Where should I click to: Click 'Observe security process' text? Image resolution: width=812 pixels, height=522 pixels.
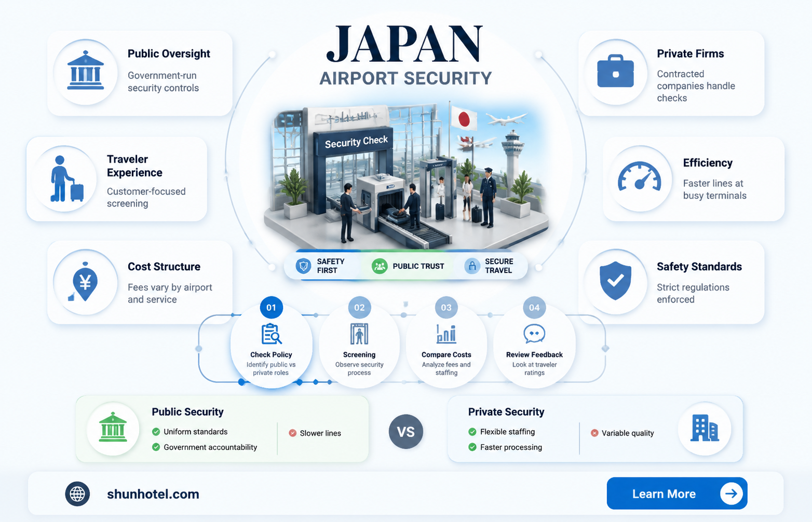coord(359,368)
